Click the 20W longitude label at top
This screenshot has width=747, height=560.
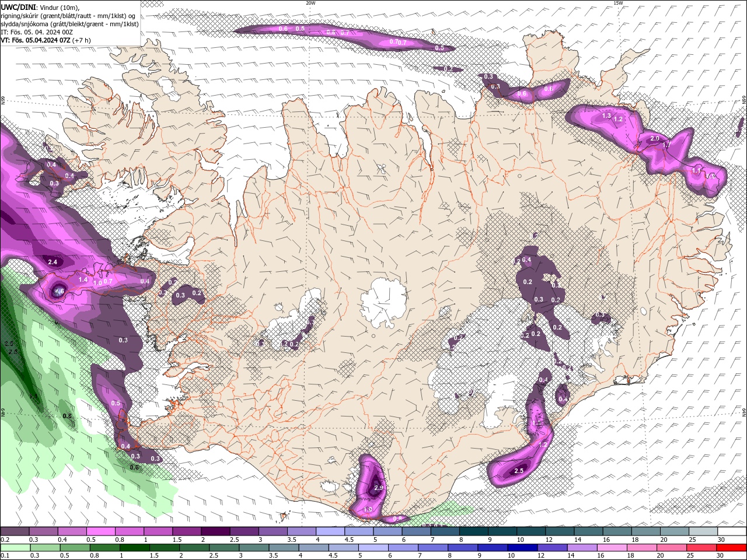tap(310, 2)
